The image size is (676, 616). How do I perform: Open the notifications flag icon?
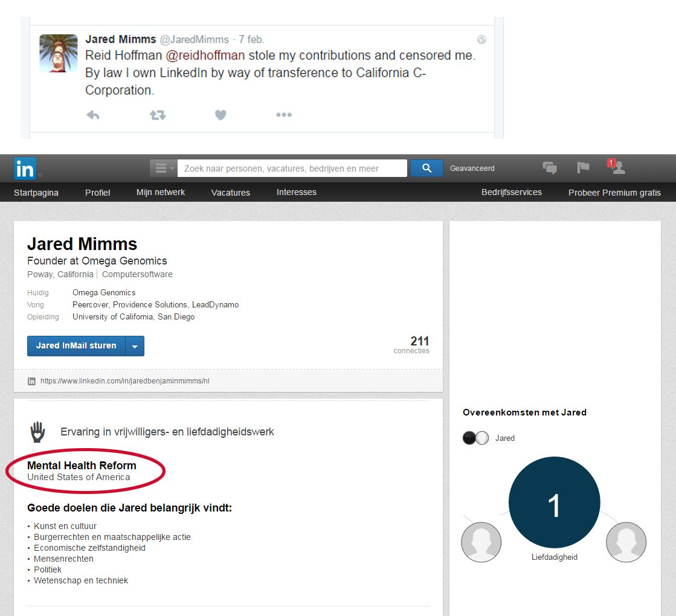tap(583, 168)
